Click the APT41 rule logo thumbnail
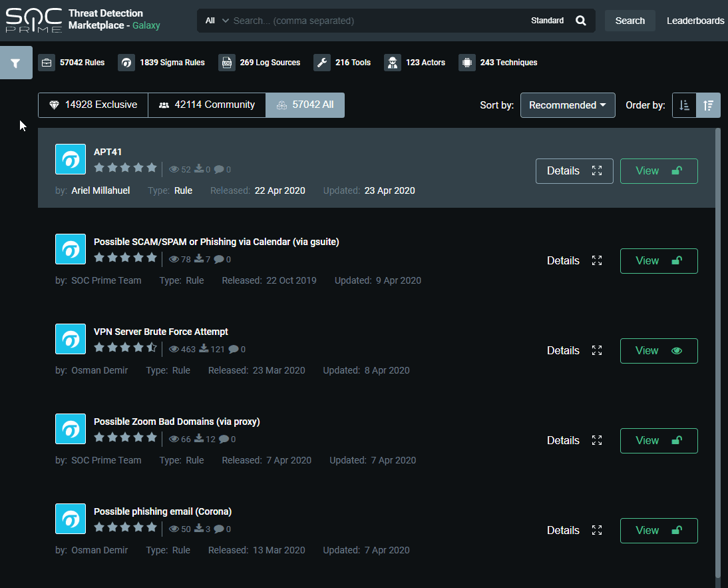The width and height of the screenshot is (728, 588). pyautogui.click(x=71, y=159)
